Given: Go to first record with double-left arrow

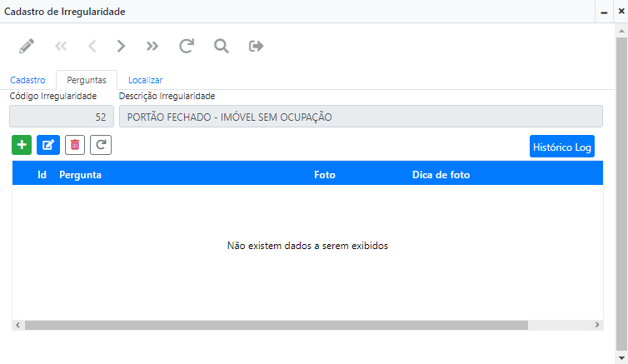Looking at the screenshot, I should click(x=61, y=46).
